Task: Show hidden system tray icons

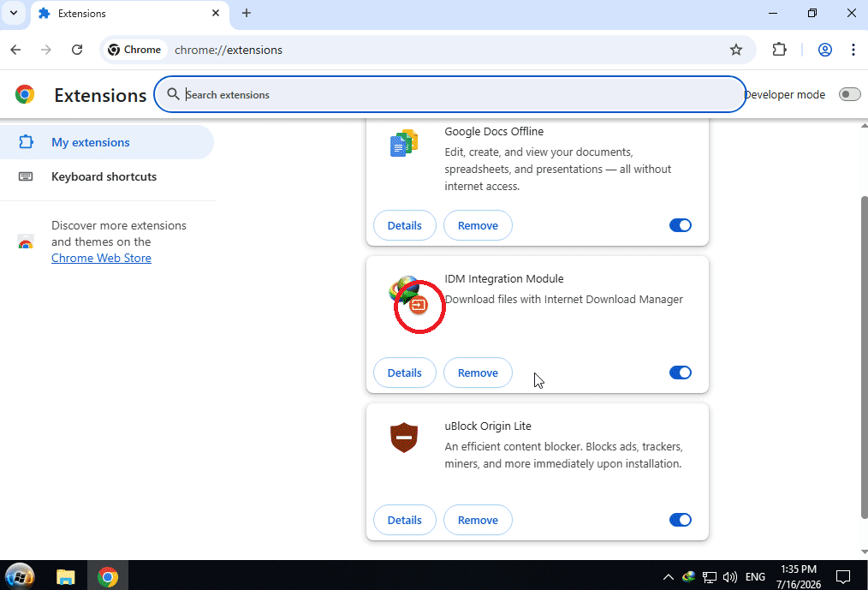Action: click(669, 577)
